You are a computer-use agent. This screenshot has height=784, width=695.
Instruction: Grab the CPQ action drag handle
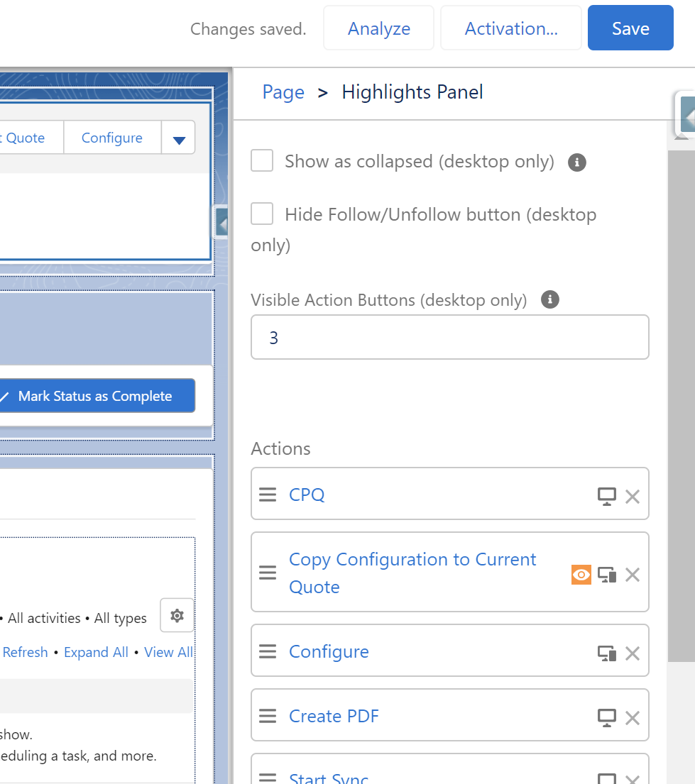pyautogui.click(x=268, y=495)
